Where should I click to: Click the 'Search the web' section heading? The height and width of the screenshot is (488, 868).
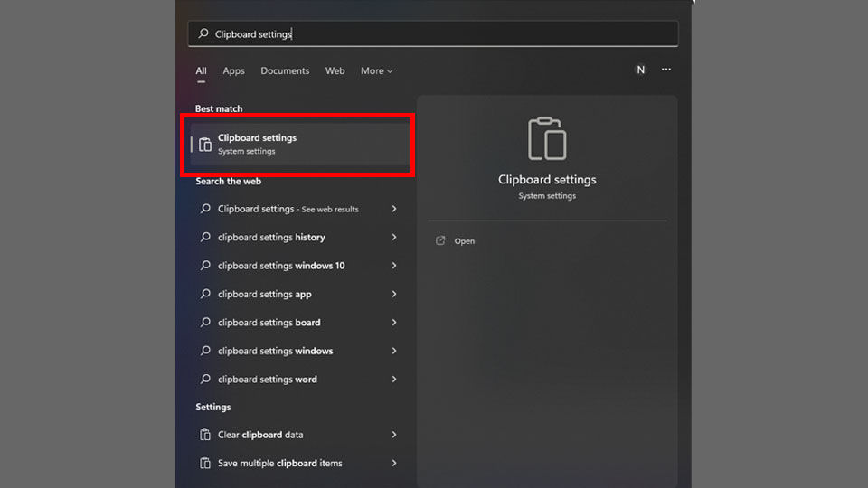[228, 181]
